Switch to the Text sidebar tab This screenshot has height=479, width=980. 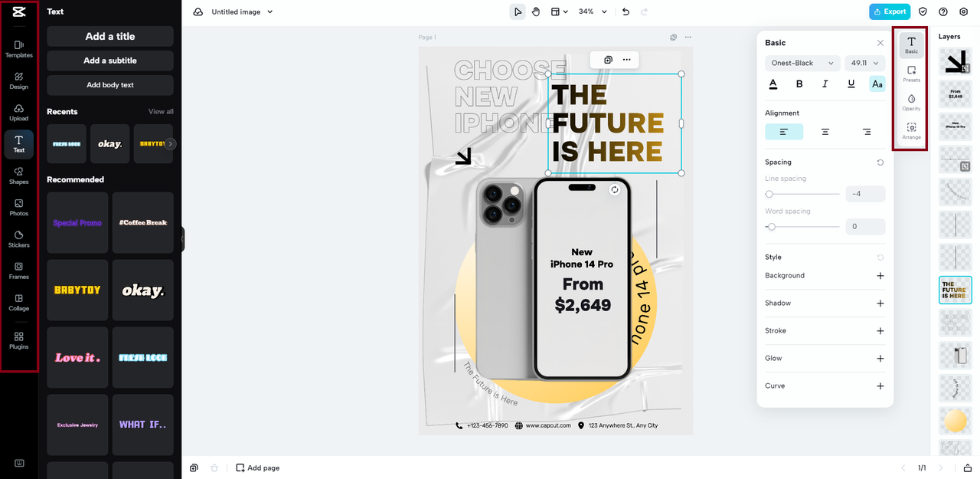click(x=19, y=144)
